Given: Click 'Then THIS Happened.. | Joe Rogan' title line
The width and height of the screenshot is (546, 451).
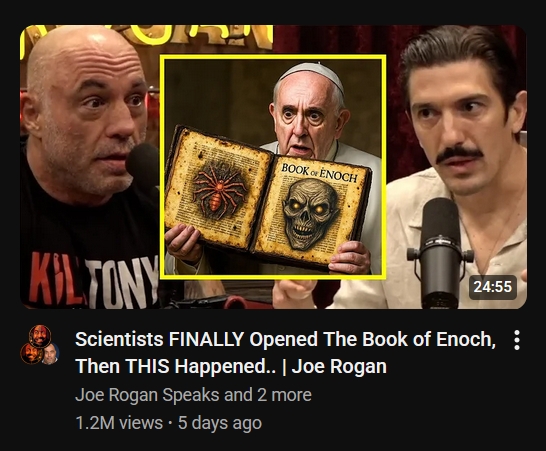Looking at the screenshot, I should click(x=231, y=366).
